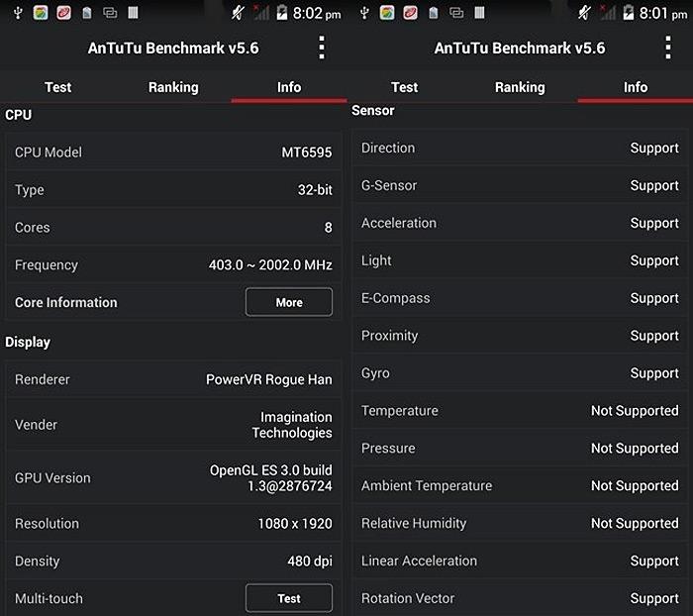Open overflow menu on right AnTuTu screen
Viewport: 693px width, 616px height.
coord(668,48)
